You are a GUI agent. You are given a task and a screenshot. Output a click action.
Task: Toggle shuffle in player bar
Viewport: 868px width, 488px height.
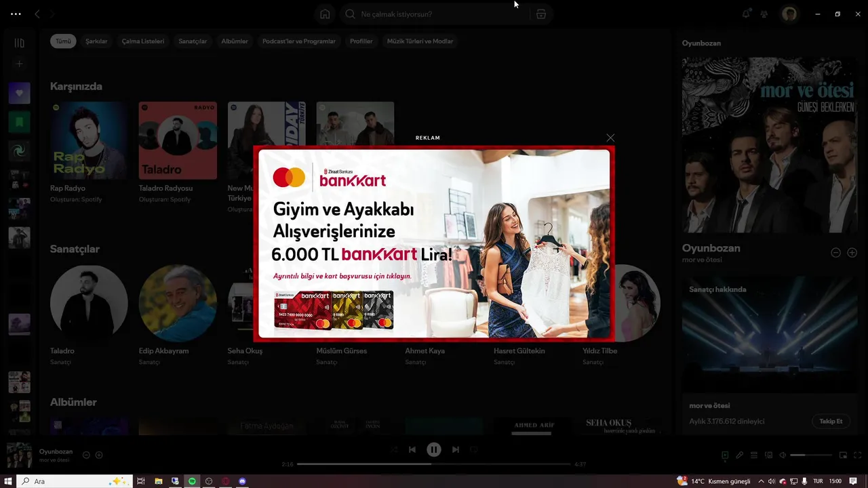pos(393,449)
